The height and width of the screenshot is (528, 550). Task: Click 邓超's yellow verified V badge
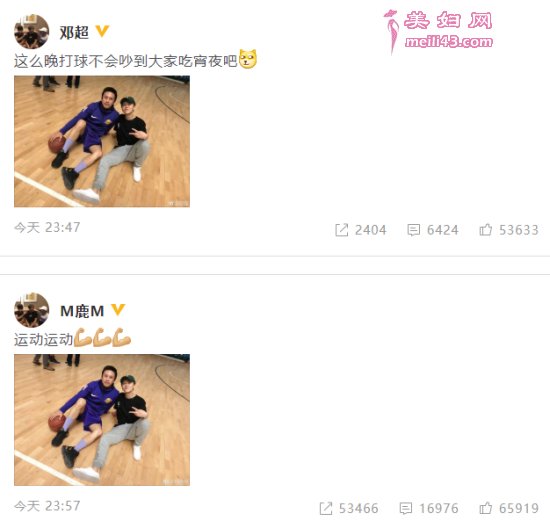coord(102,31)
